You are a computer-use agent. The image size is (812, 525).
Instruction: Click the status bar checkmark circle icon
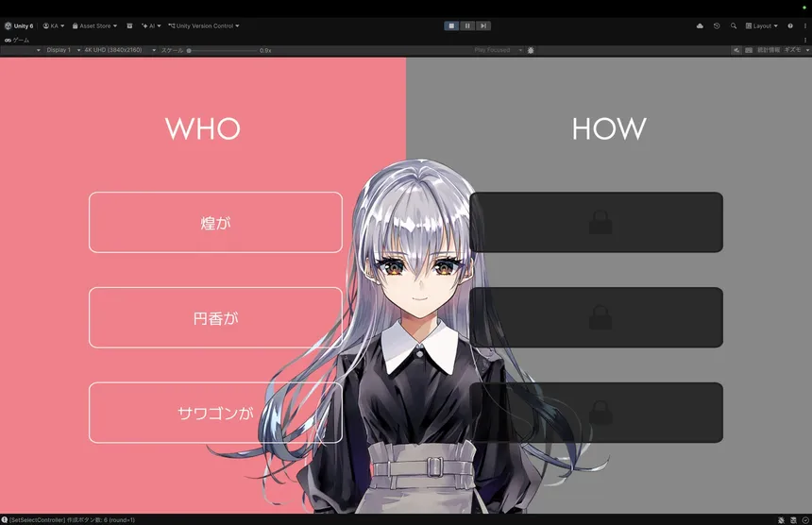tap(805, 520)
